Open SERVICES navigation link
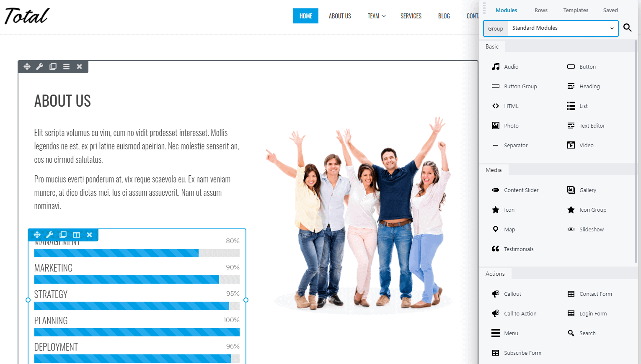This screenshot has height=364, width=641. 411,16
